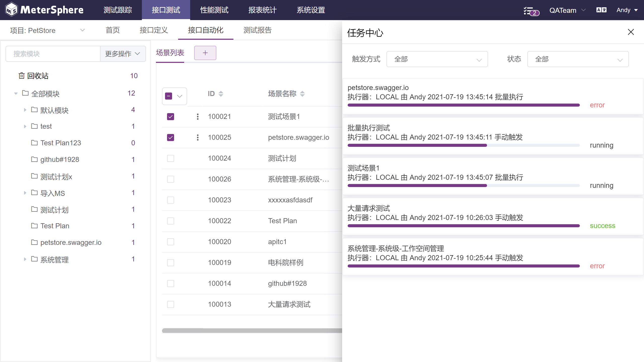Expand the 系统管理 tree node

(x=25, y=259)
